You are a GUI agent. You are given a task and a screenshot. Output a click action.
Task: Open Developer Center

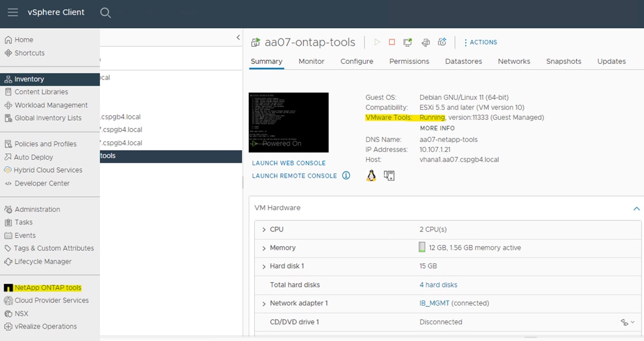pos(42,184)
